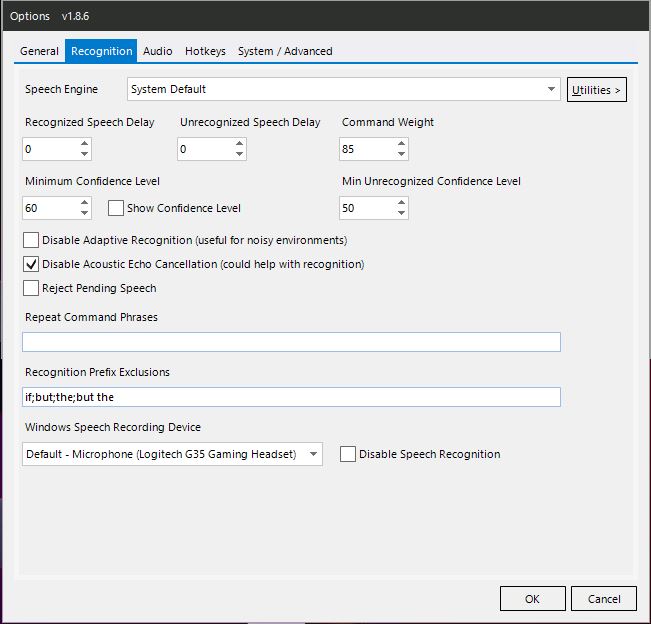Screen dimensions: 651x624
Task: Increase Command Weight with up arrow
Action: [401, 144]
